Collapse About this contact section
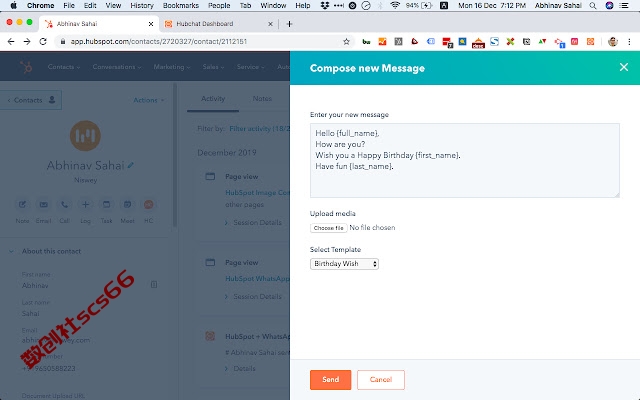The image size is (640, 400). [x=11, y=251]
